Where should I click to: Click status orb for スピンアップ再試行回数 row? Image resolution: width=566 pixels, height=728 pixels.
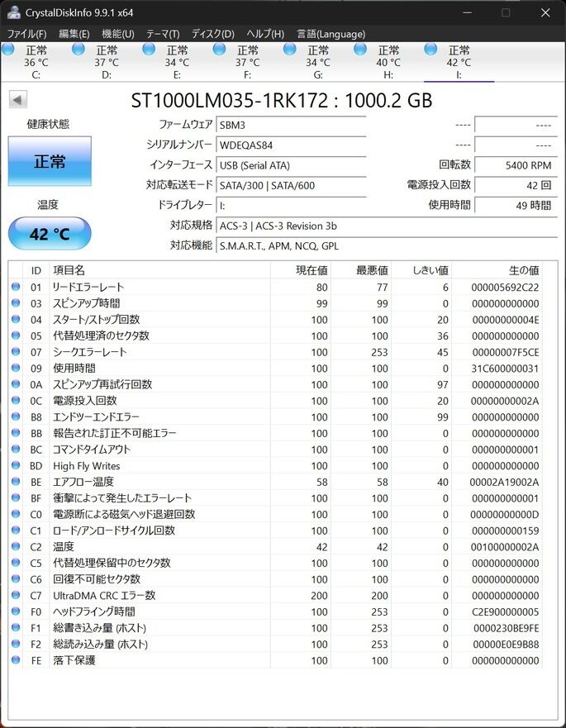pos(16,384)
